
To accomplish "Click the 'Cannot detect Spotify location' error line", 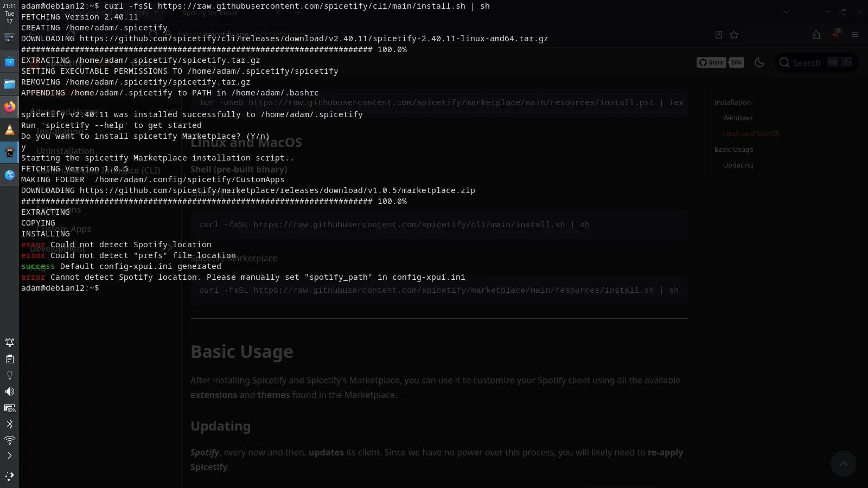I will pos(243,277).
